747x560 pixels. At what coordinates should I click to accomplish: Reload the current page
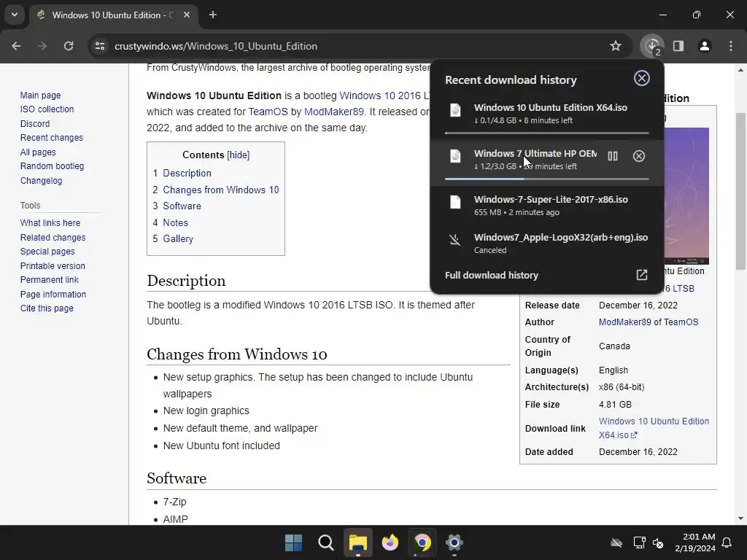[69, 46]
